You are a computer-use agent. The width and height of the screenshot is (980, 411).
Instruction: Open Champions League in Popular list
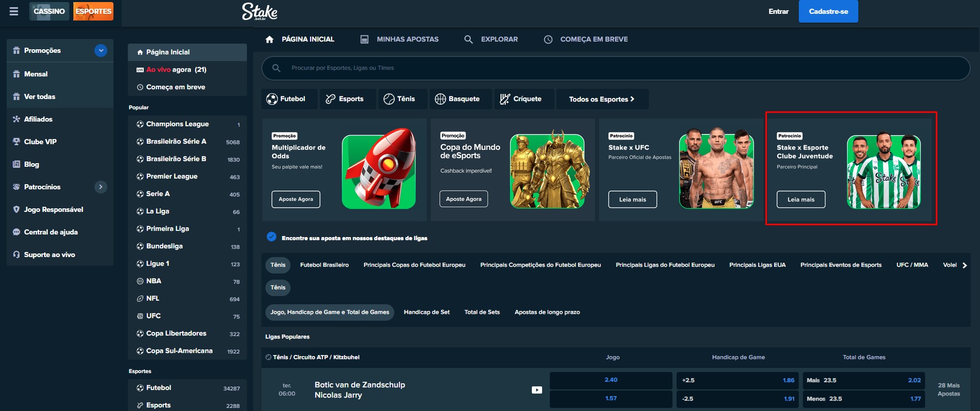pos(187,124)
